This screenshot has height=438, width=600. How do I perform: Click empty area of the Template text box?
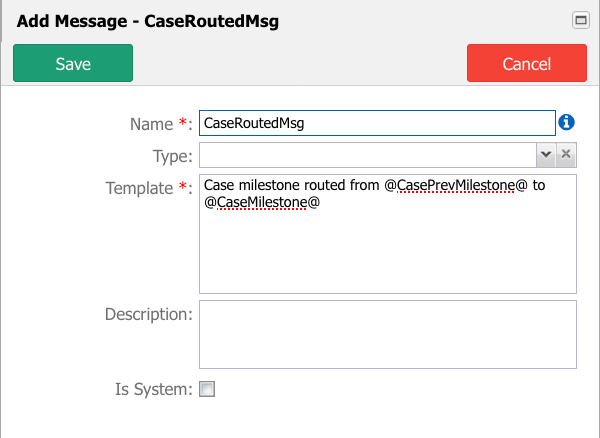click(388, 252)
